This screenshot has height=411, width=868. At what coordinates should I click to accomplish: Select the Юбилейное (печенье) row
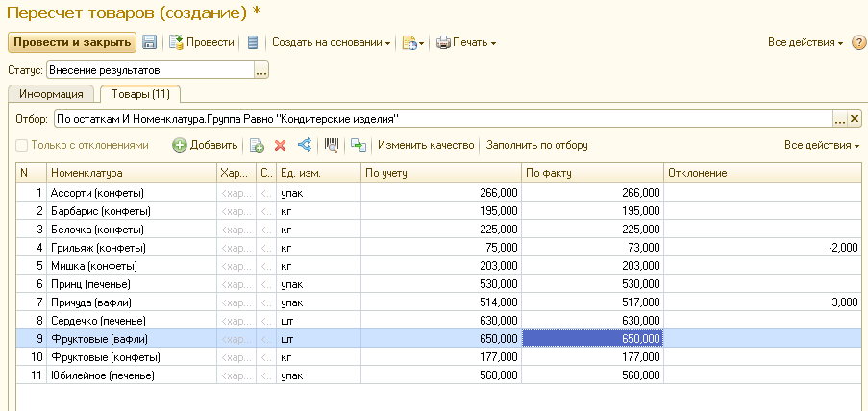(x=439, y=375)
